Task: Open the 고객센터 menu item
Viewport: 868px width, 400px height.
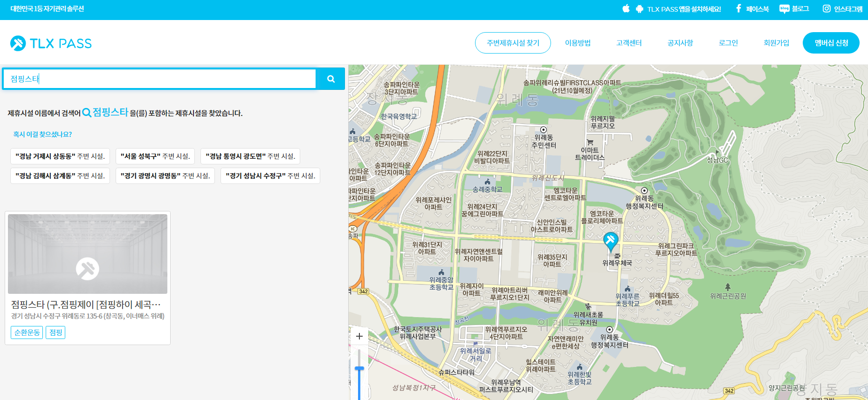Action: [629, 43]
